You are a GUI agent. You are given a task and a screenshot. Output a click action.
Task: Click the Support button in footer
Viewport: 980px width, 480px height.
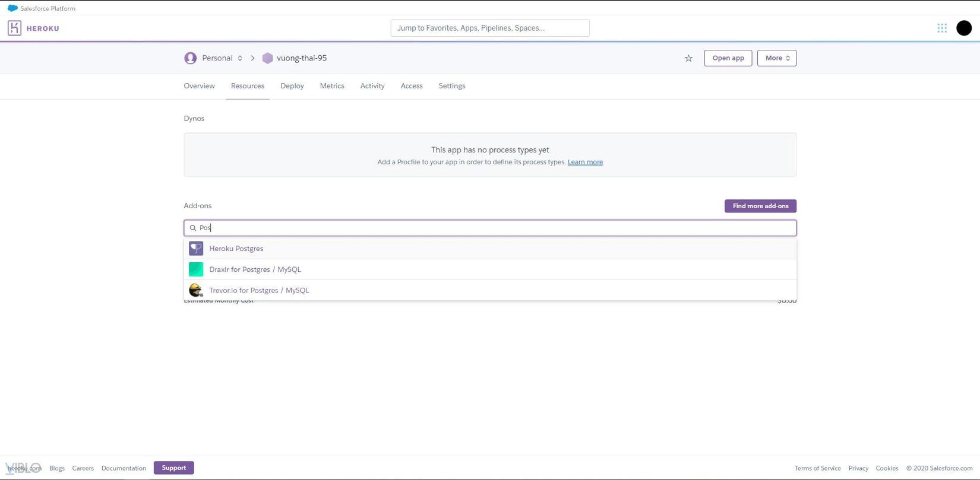point(174,468)
